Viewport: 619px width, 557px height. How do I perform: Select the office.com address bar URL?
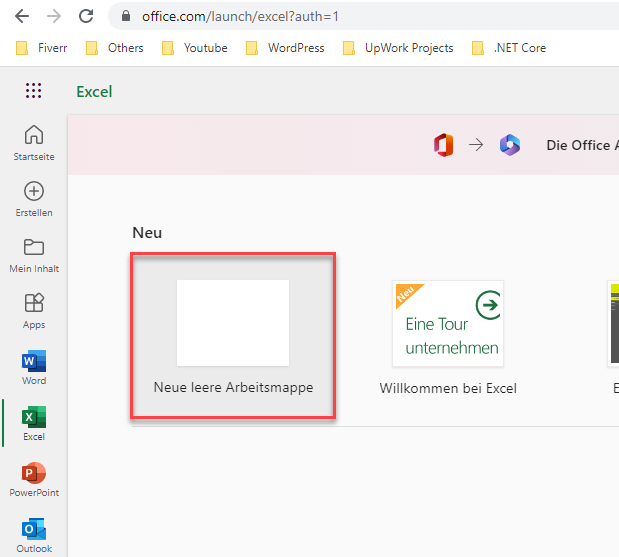pyautogui.click(x=240, y=16)
